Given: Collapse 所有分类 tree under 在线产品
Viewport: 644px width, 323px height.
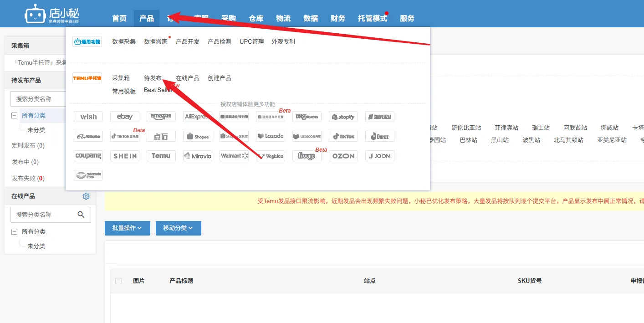Looking at the screenshot, I should [15, 231].
